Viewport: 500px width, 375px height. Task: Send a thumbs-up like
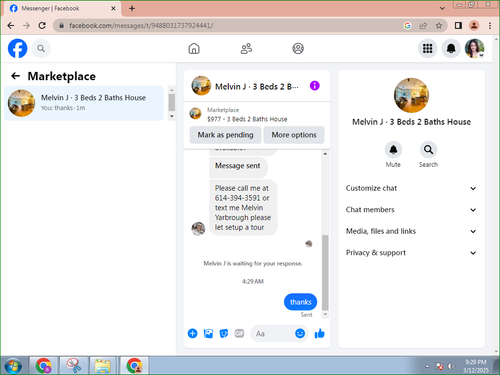point(319,333)
